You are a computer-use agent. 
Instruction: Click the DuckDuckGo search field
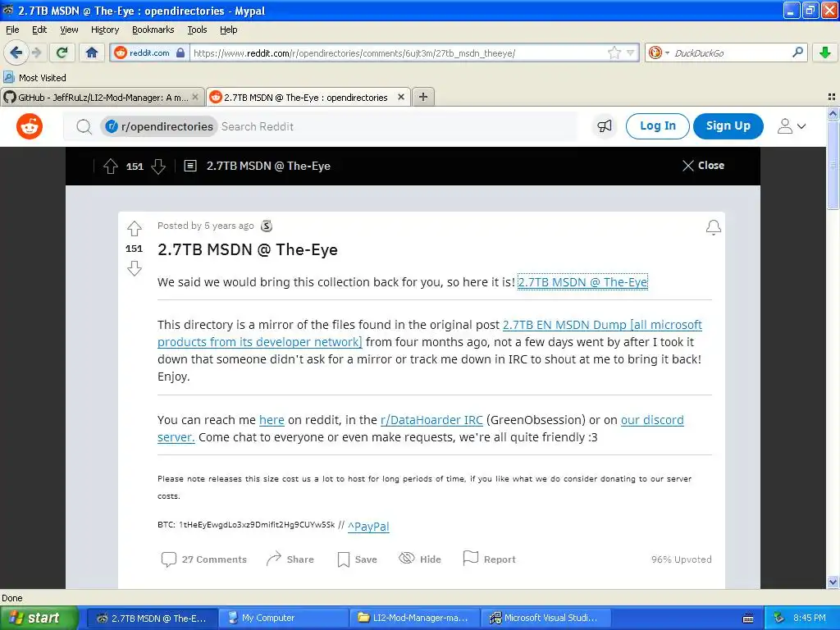coord(729,53)
